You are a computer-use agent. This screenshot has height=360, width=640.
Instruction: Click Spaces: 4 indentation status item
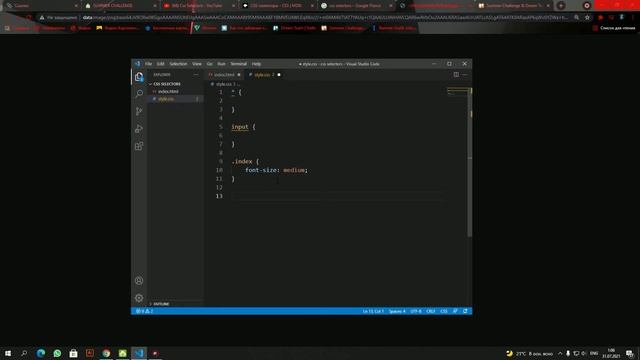pos(397,311)
